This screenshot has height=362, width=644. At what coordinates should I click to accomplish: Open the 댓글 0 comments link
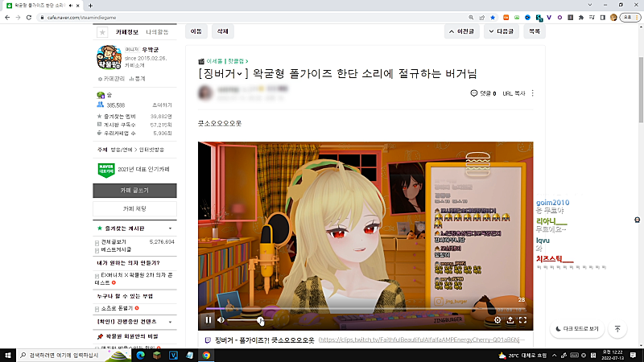click(x=483, y=93)
